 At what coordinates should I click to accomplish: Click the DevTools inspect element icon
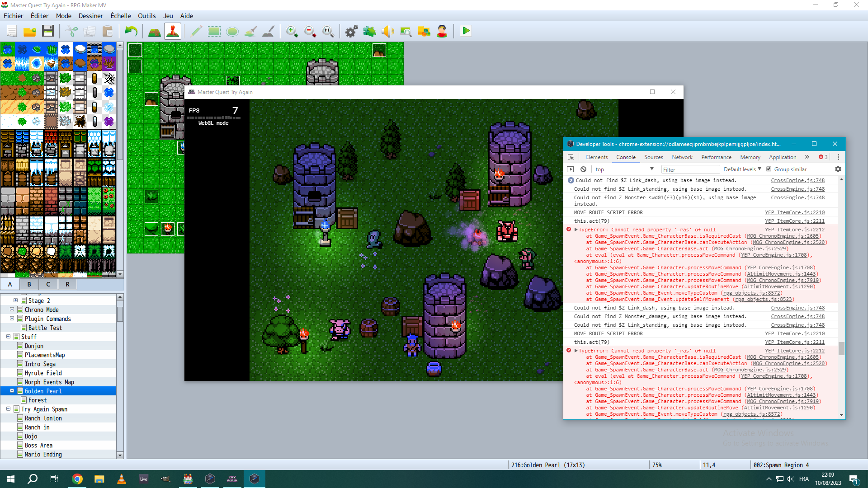pos(571,157)
